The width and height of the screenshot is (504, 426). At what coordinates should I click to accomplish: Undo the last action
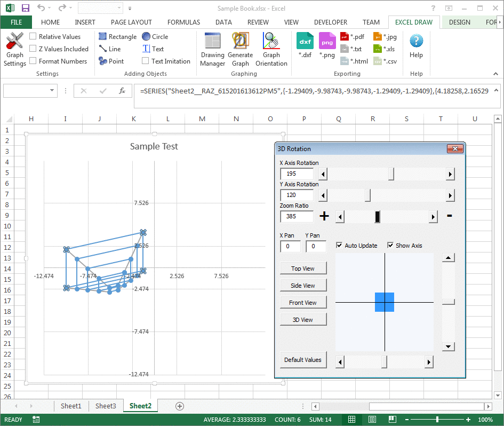pos(41,7)
